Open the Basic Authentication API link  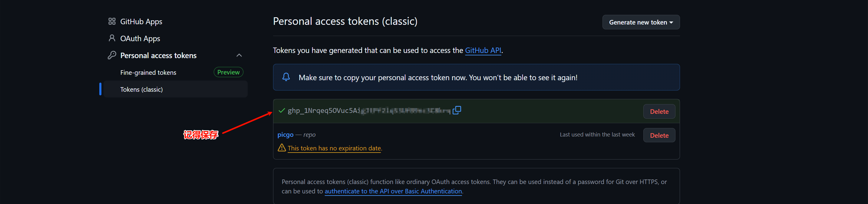393,191
